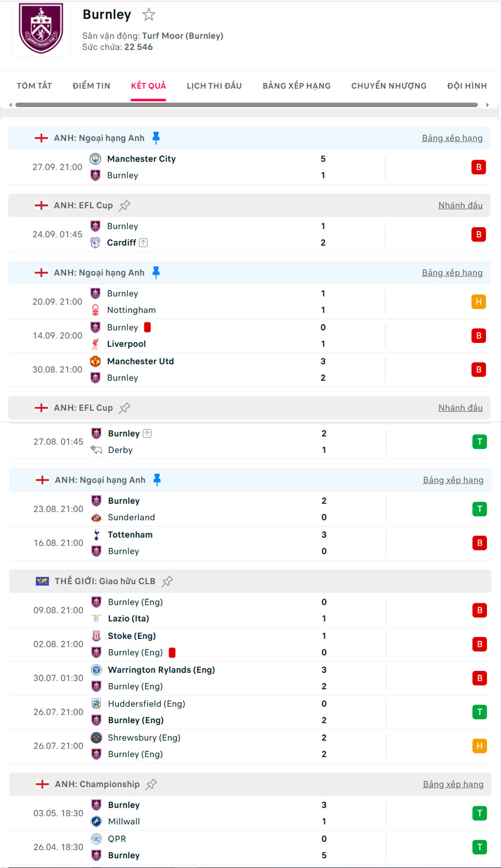Unpin the first Ngoại hạng Anh league

[156, 138]
